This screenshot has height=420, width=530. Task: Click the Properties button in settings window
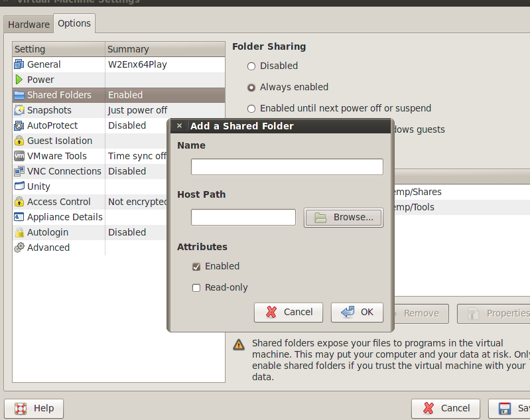(x=494, y=313)
